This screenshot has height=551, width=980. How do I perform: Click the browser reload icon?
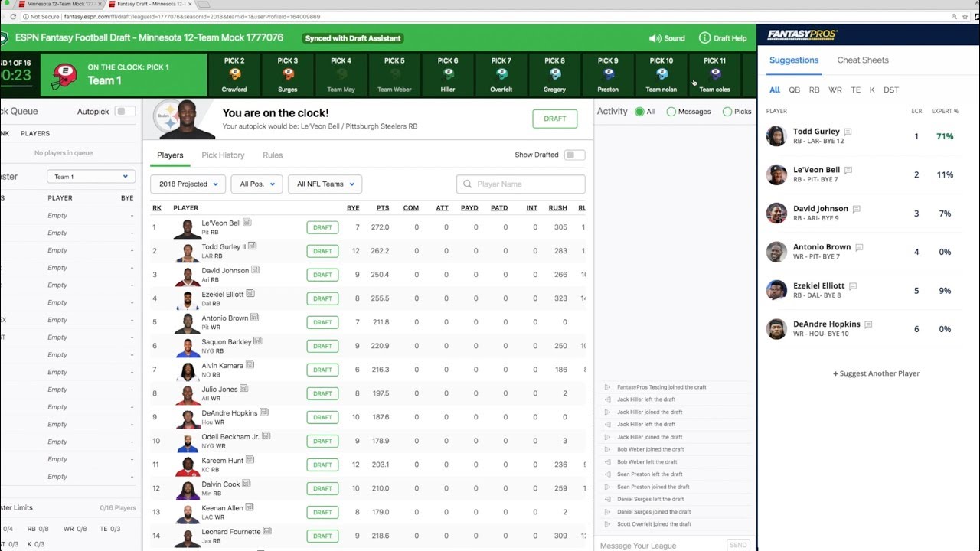pos(13,16)
